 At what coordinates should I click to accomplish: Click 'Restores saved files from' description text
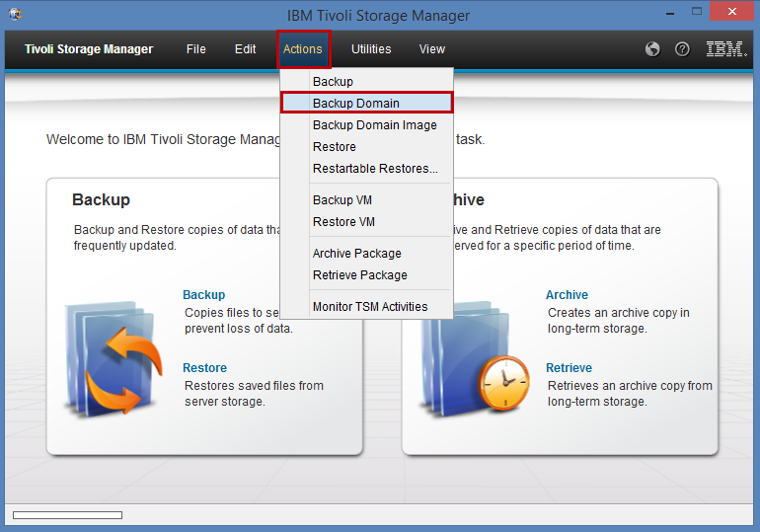point(254,386)
